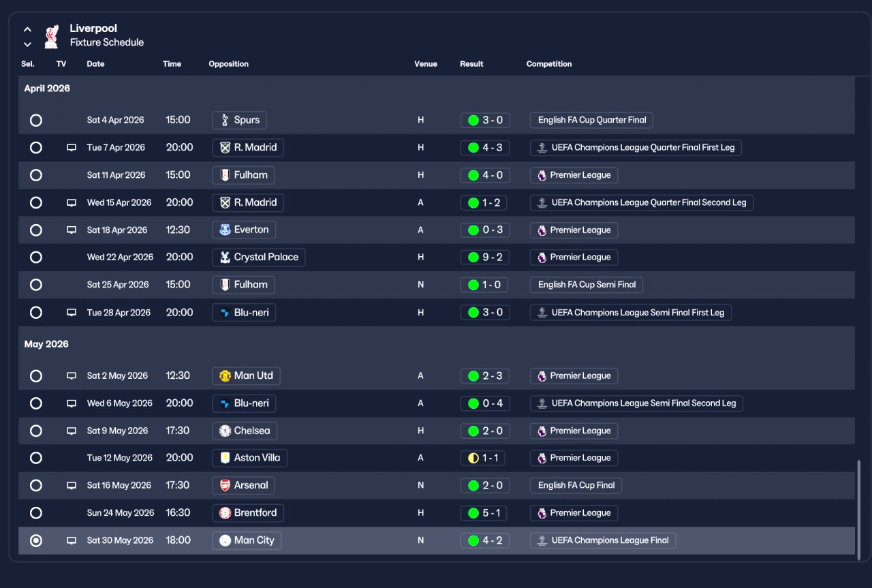This screenshot has height=588, width=872.
Task: Select the radio button for the Spurs fixture
Action: pos(36,121)
